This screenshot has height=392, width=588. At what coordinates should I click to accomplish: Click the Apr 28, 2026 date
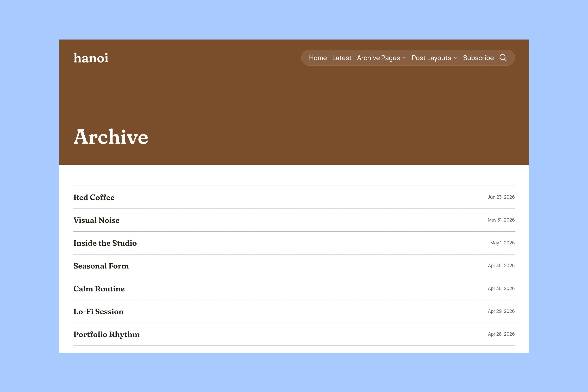pyautogui.click(x=501, y=334)
